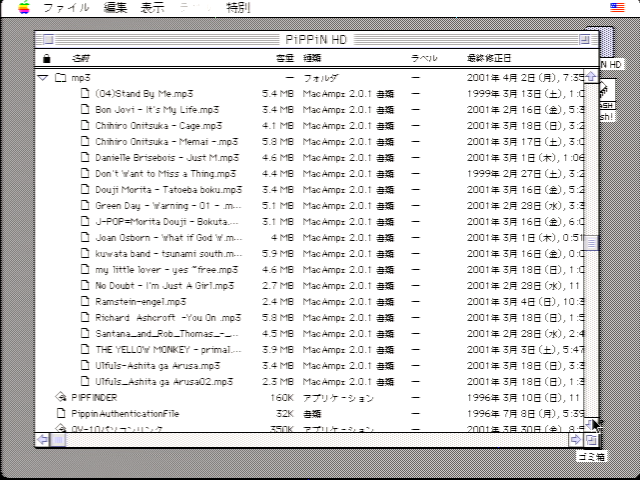Click file icon for Don't Want to Miss a Thing.mp3
Viewport: 640px width, 480px height.
pos(85,173)
